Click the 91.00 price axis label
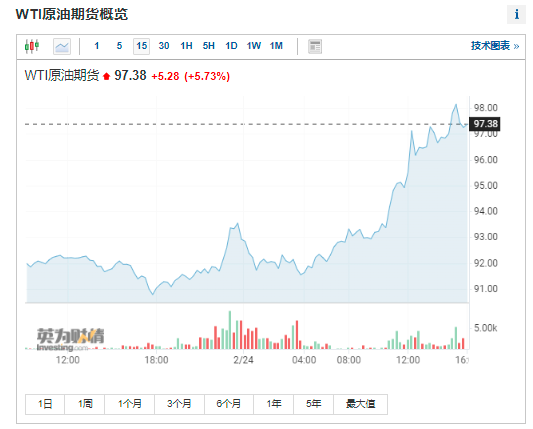533x429 pixels. click(x=486, y=289)
